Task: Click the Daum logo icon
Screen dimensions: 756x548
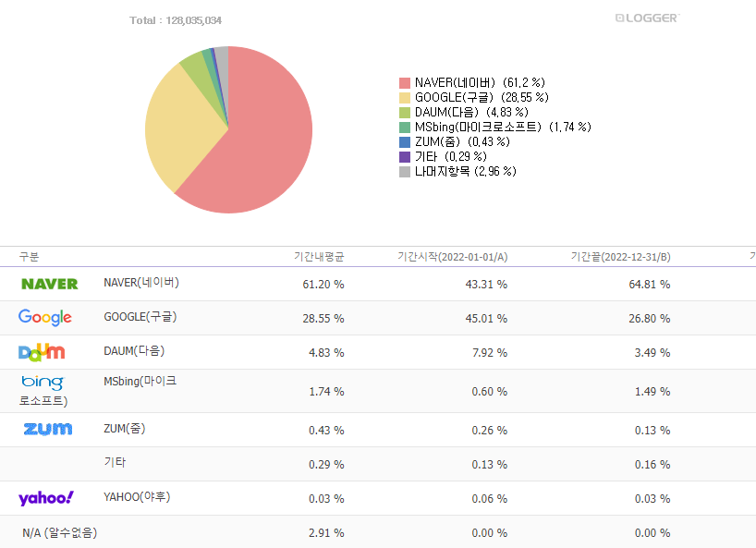Action: coord(42,352)
